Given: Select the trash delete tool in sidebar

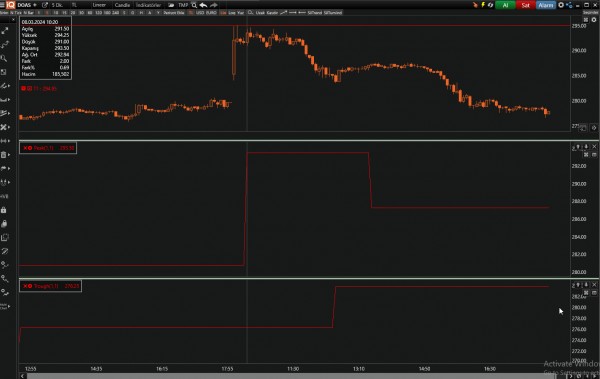Looking at the screenshot, I should click(3, 155).
